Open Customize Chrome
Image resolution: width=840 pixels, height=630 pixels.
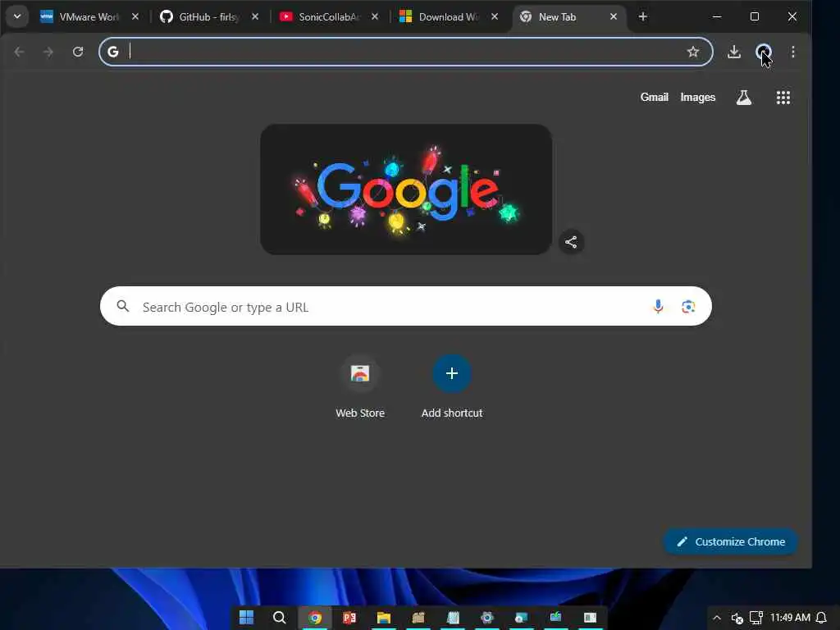pos(731,541)
